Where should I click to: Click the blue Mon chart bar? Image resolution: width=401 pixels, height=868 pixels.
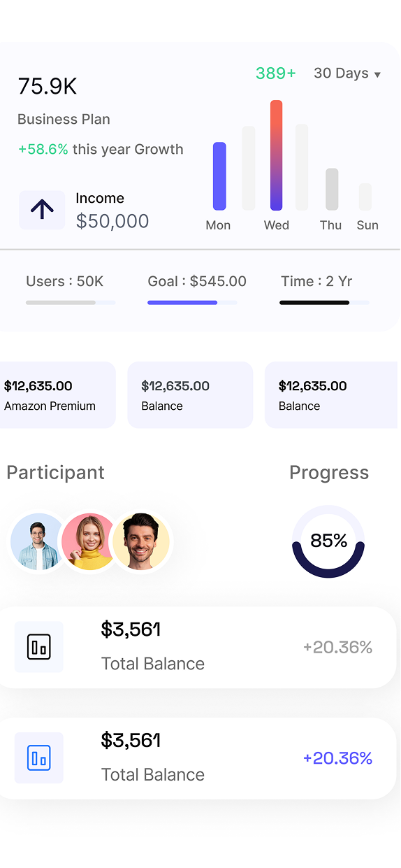(x=219, y=176)
